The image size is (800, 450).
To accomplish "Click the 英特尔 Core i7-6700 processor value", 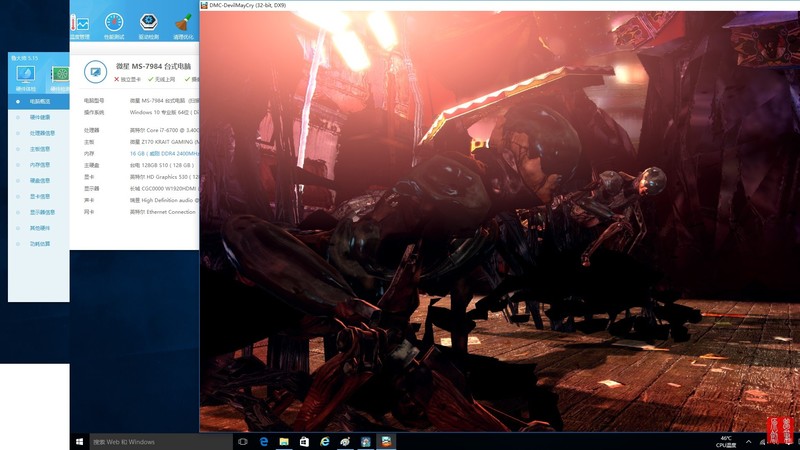I will click(164, 131).
